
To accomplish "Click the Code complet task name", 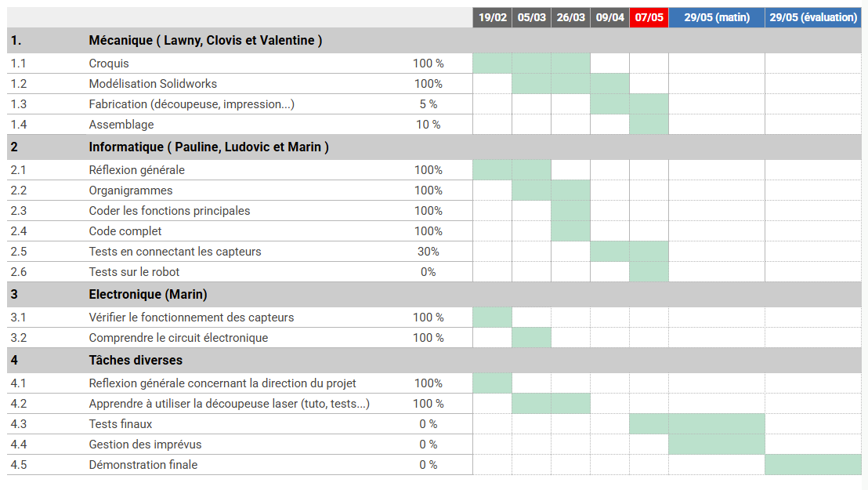I will click(125, 231).
